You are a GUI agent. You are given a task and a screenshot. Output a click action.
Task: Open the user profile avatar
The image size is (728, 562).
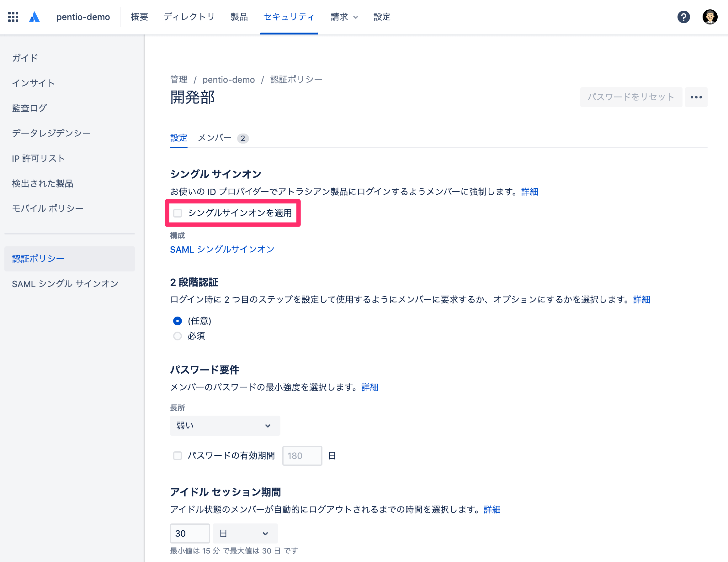710,17
